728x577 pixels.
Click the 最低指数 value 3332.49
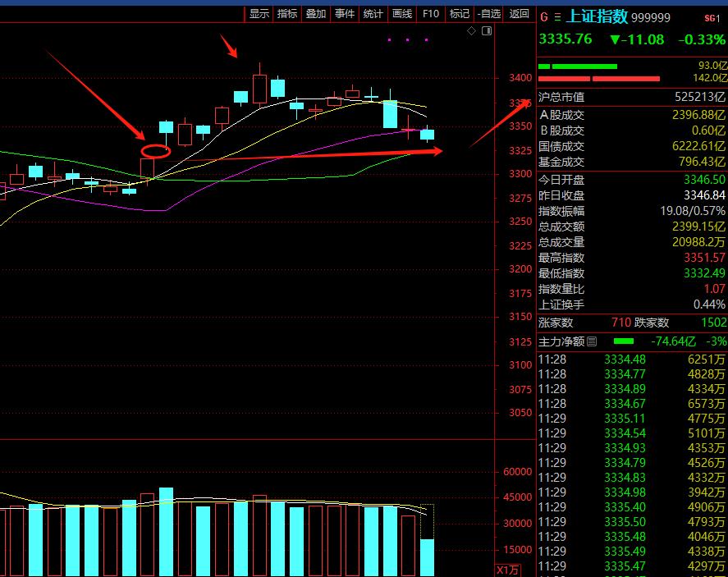coord(704,273)
